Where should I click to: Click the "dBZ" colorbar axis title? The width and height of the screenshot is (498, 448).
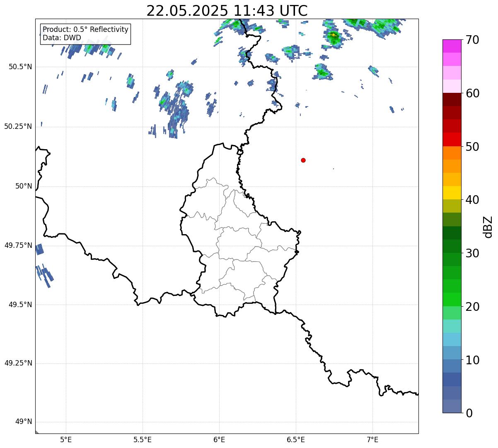tap(488, 226)
